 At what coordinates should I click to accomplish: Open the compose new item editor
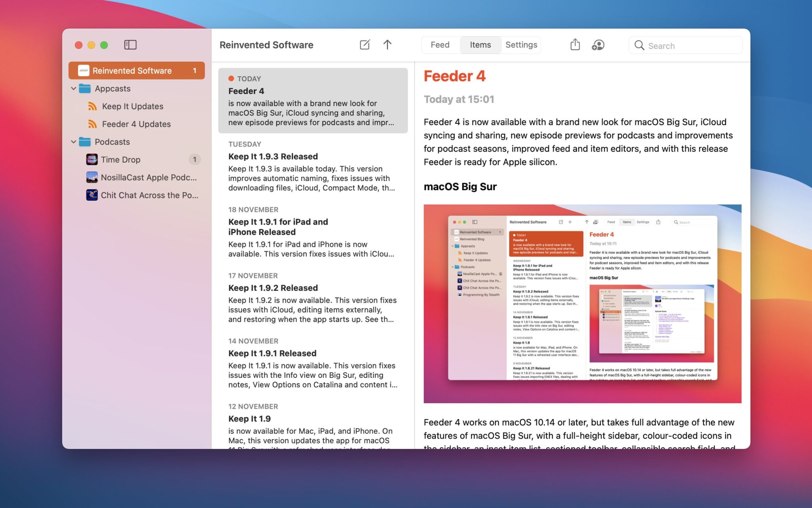tap(364, 44)
